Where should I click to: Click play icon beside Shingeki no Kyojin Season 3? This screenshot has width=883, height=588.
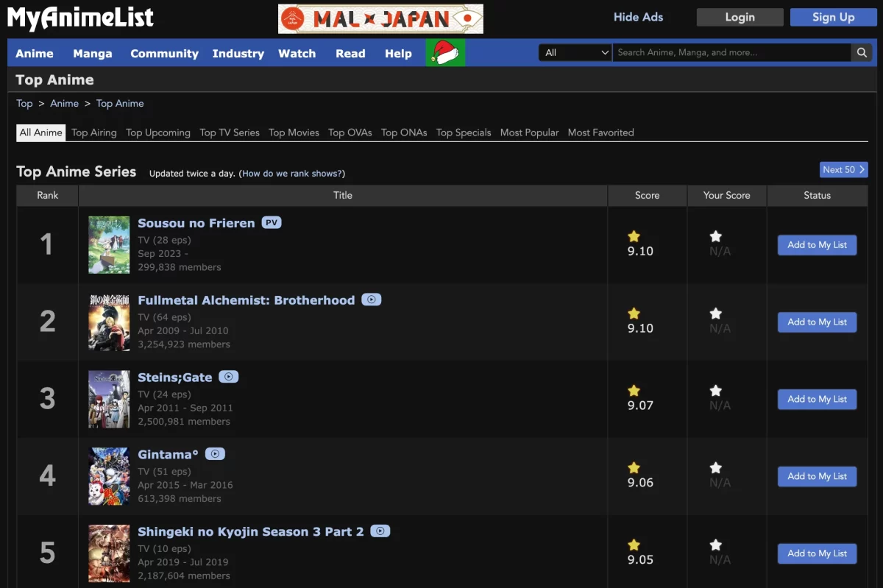[380, 531]
